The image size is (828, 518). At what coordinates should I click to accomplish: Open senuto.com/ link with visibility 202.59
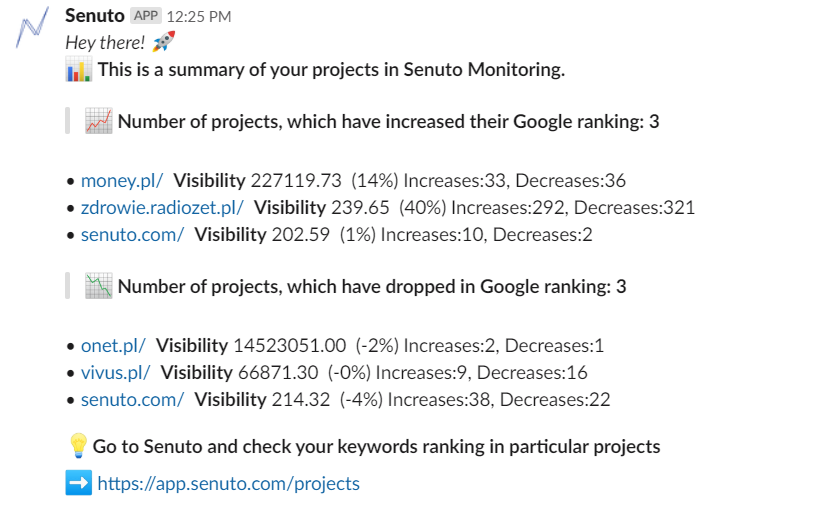(133, 234)
